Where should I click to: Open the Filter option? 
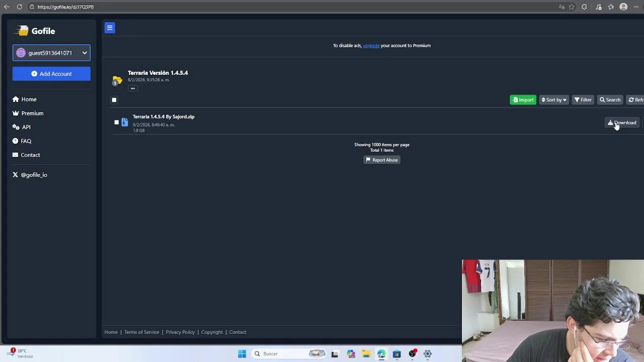[x=583, y=100]
